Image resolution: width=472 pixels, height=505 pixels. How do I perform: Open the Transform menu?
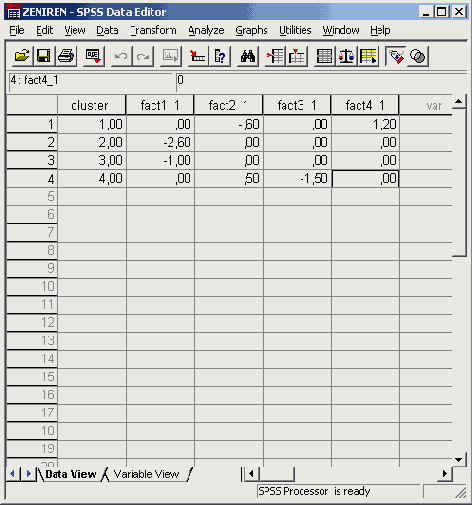tap(153, 30)
